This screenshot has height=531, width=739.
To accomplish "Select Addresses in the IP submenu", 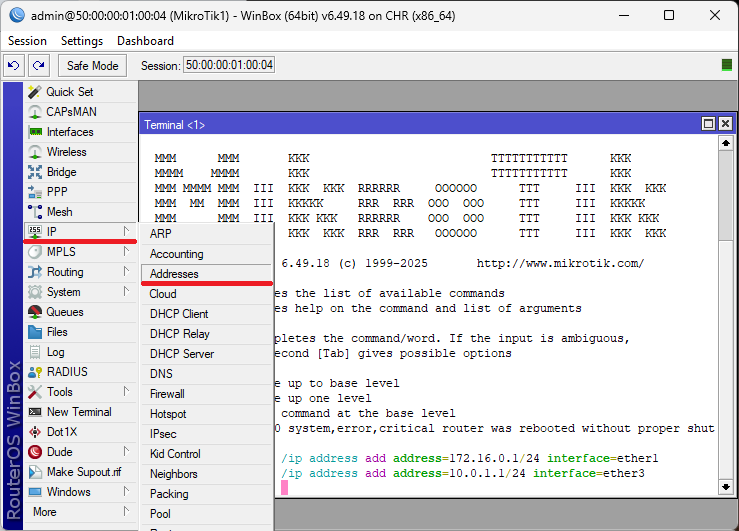I will click(174, 274).
